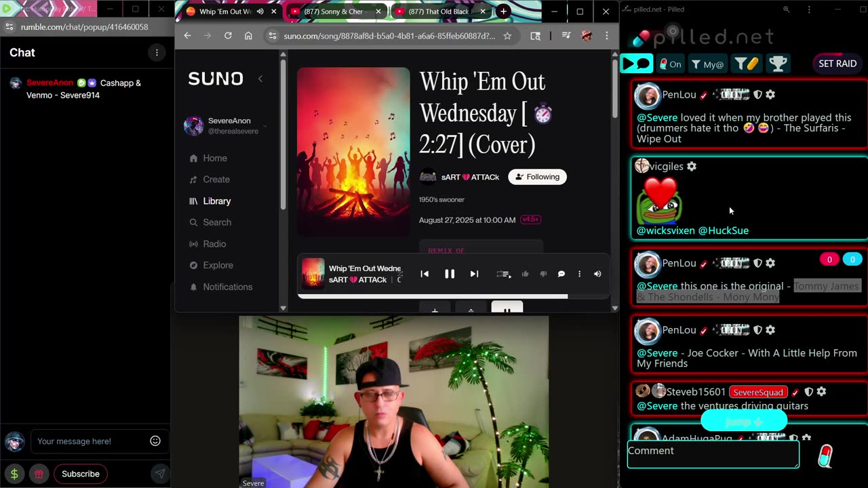The height and width of the screenshot is (488, 868).
Task: Open SevereAnon's profile in Rumble chat
Action: tap(50, 83)
